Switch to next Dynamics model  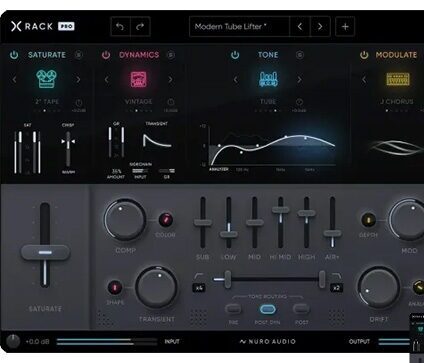click(170, 80)
